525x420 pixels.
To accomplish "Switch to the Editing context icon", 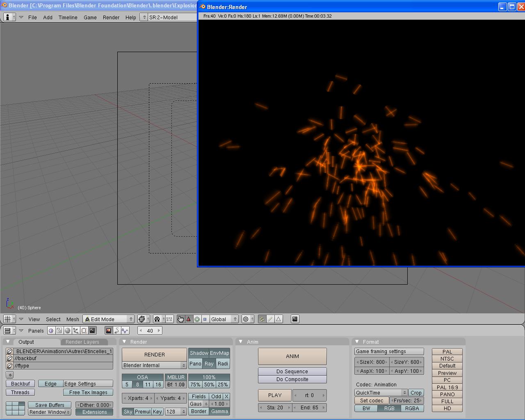I will (84, 331).
